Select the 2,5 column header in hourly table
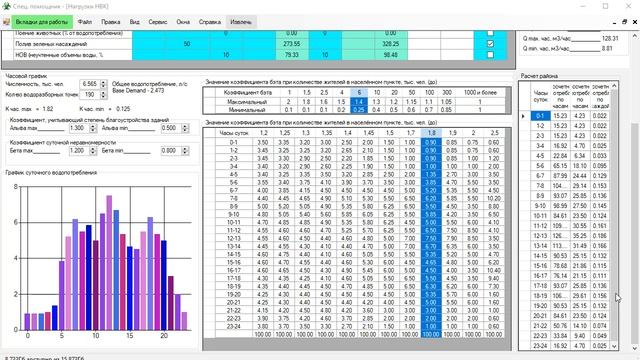The height and width of the screenshot is (360, 640). pos(494,133)
